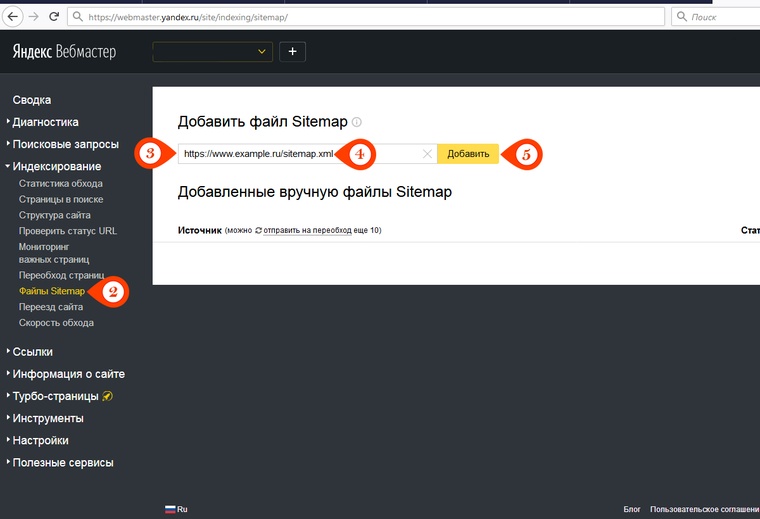760x519 pixels.
Task: Open the Блог link in the footer
Action: point(632,509)
